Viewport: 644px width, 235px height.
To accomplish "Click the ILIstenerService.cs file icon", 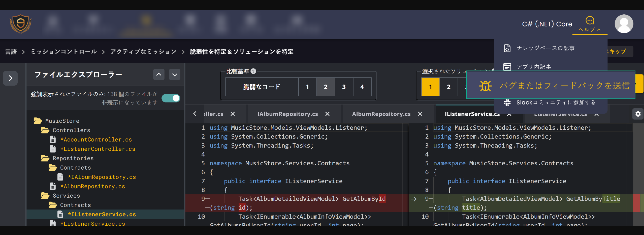I will tap(60, 214).
